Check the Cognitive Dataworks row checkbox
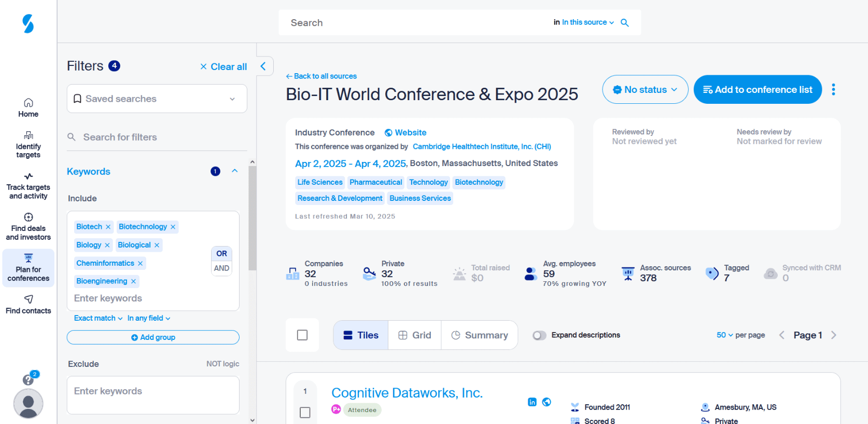The image size is (868, 424). (305, 413)
